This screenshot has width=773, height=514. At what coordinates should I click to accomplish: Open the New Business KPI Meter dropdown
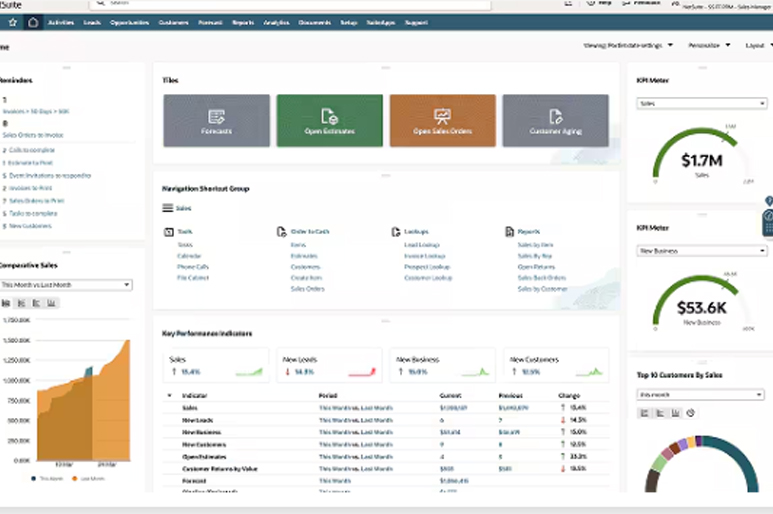click(x=701, y=251)
